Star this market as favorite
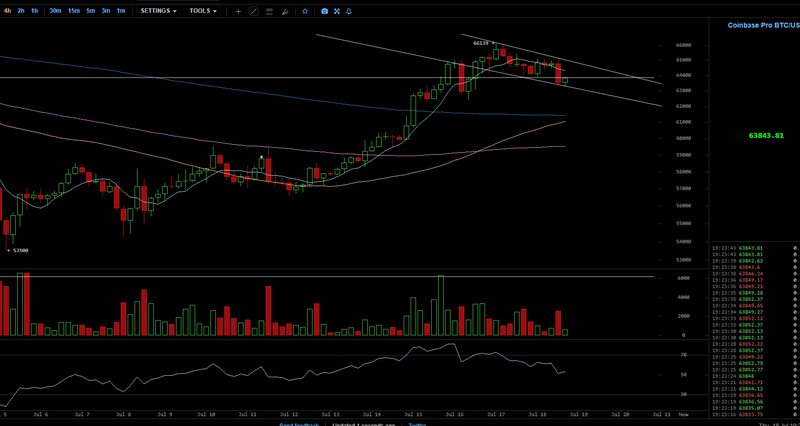This screenshot has height=426, width=800. pyautogui.click(x=305, y=11)
